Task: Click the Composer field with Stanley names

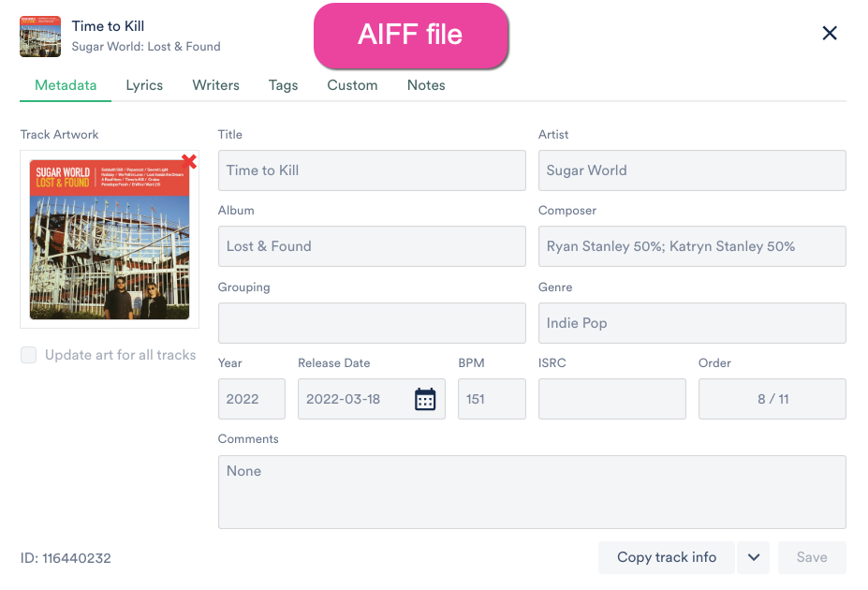Action: point(692,246)
